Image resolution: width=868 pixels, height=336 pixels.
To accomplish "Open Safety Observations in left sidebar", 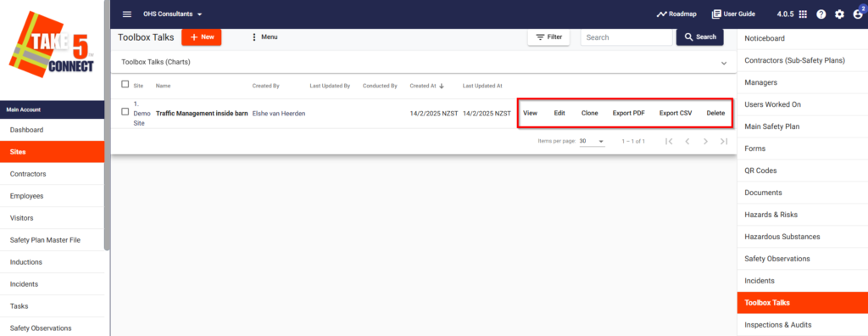I will (x=52, y=328).
